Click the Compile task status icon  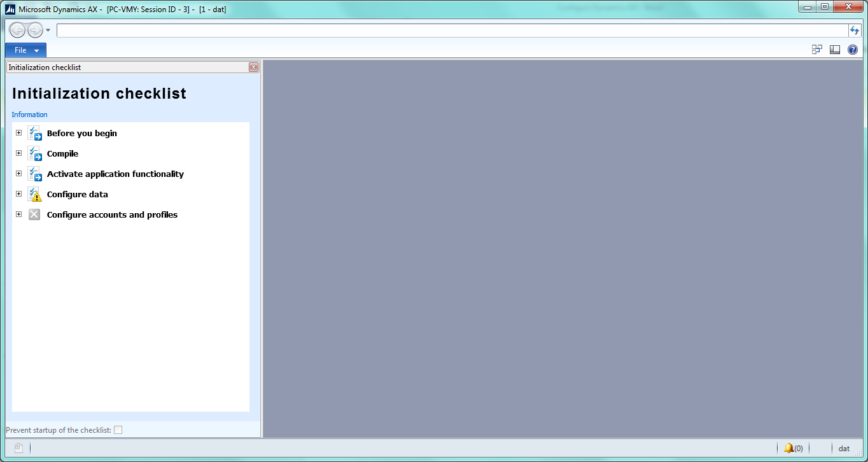click(x=35, y=153)
